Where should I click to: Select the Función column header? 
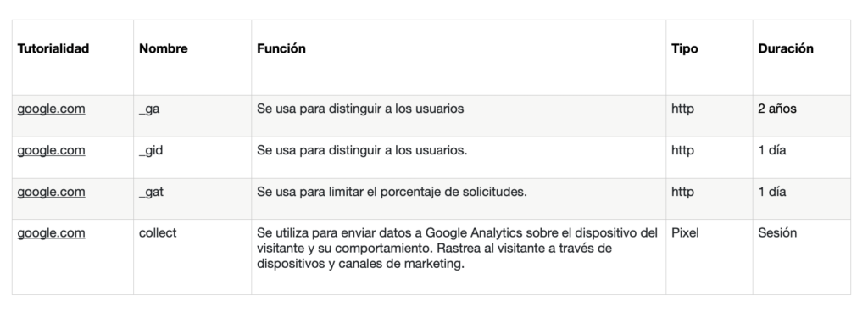tap(281, 48)
